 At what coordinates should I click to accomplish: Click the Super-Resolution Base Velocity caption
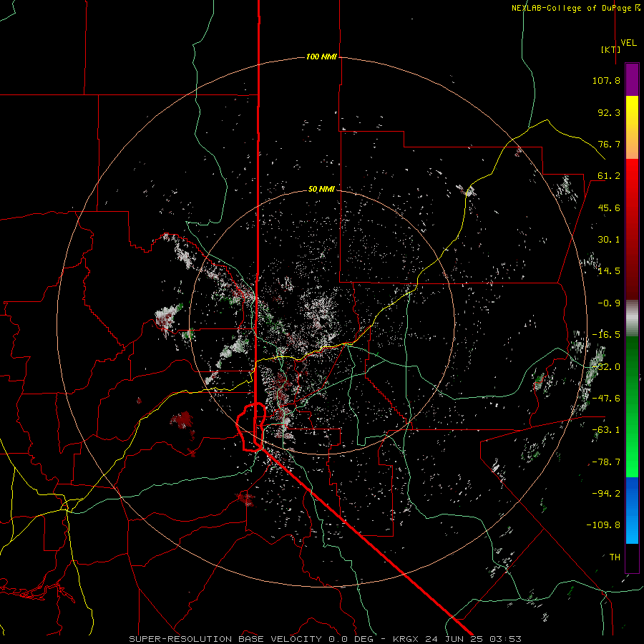click(326, 639)
